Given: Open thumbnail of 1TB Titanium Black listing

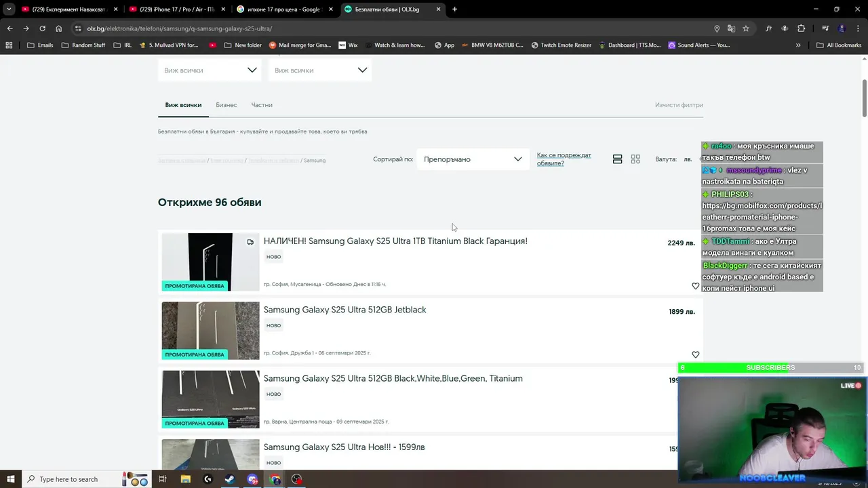Looking at the screenshot, I should pyautogui.click(x=210, y=262).
